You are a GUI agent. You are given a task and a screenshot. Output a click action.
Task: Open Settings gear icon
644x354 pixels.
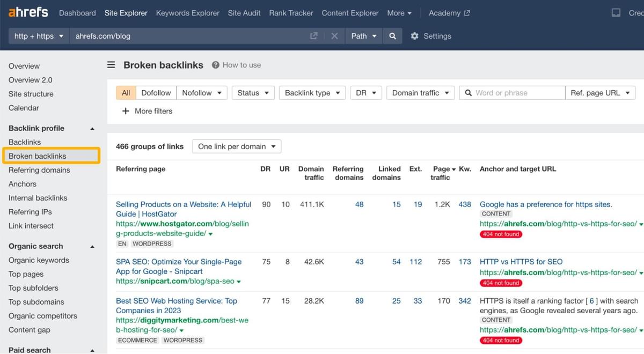414,36
